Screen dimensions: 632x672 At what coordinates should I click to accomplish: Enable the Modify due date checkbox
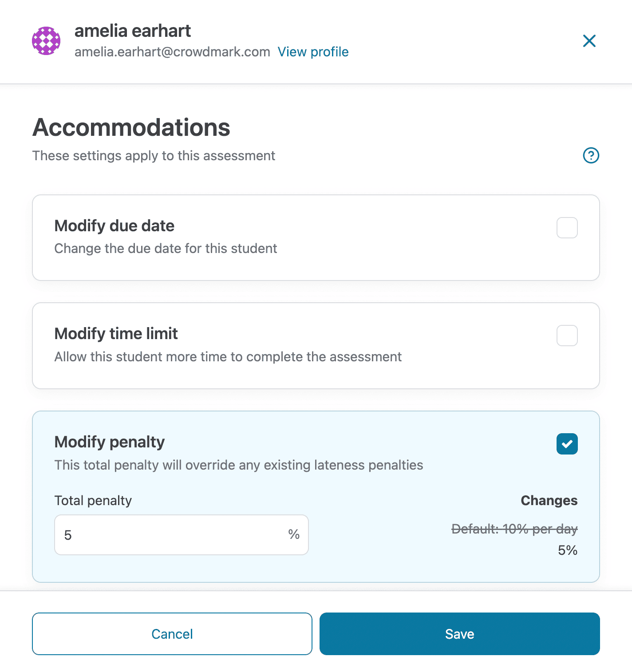click(567, 228)
